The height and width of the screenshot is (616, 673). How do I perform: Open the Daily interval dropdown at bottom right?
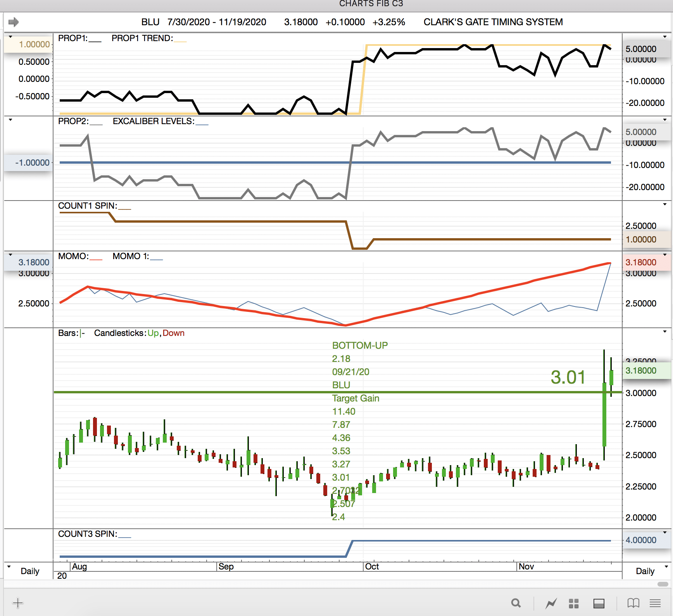click(x=666, y=567)
